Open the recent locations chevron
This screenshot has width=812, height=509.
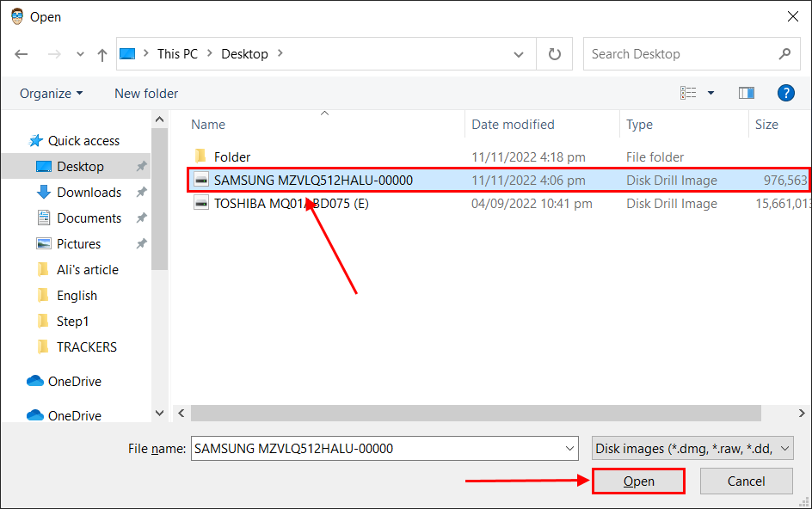tap(80, 54)
